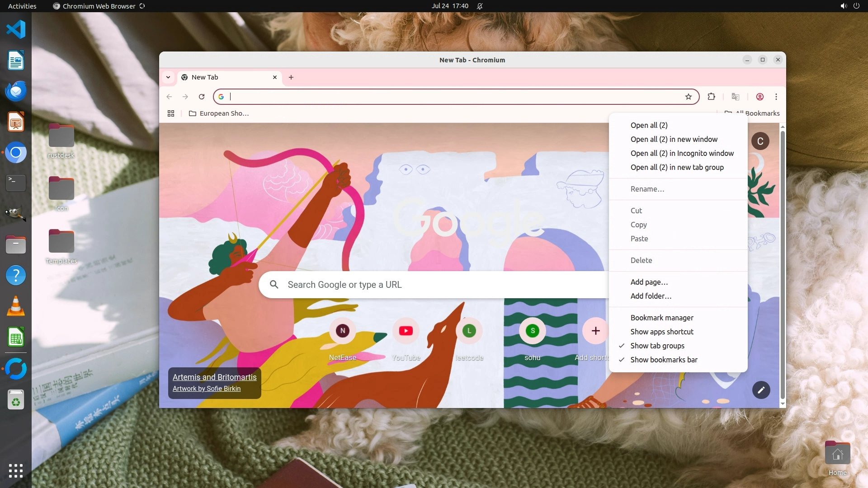
Task: Click the bookmark star icon in the address bar
Action: tap(688, 97)
